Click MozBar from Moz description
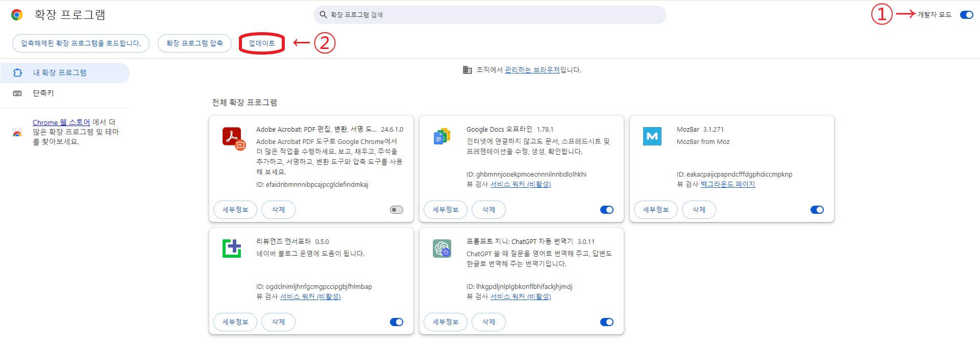The image size is (980, 345). [x=703, y=142]
